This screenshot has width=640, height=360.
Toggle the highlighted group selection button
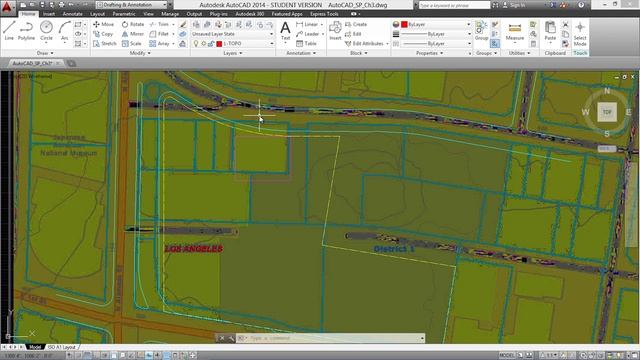pyautogui.click(x=495, y=43)
